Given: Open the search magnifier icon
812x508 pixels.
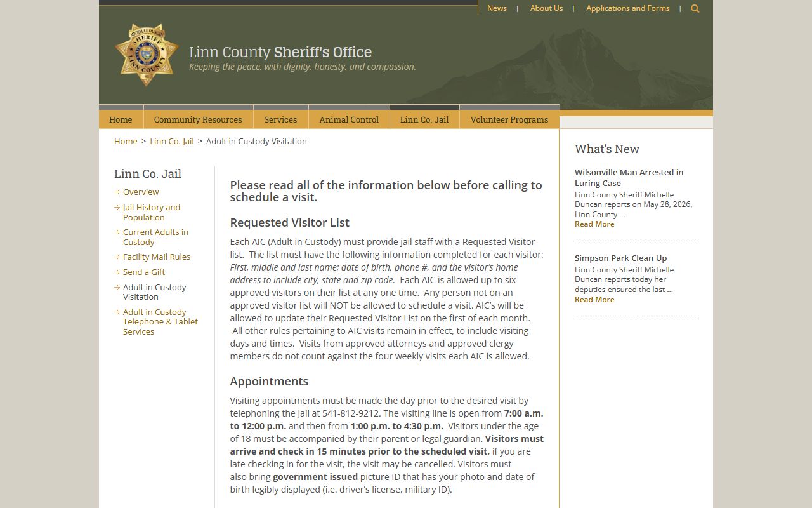Looking at the screenshot, I should [x=695, y=8].
